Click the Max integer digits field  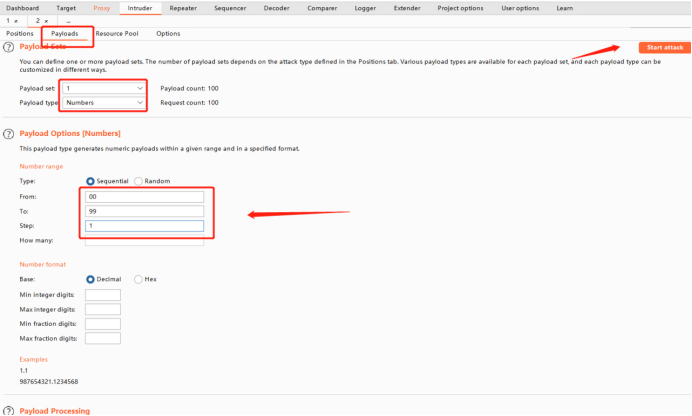tap(103, 309)
